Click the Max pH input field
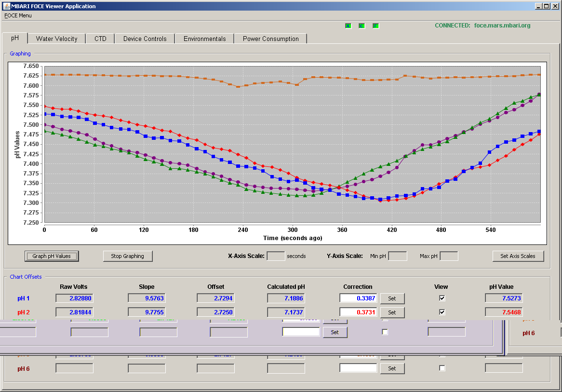 point(449,256)
